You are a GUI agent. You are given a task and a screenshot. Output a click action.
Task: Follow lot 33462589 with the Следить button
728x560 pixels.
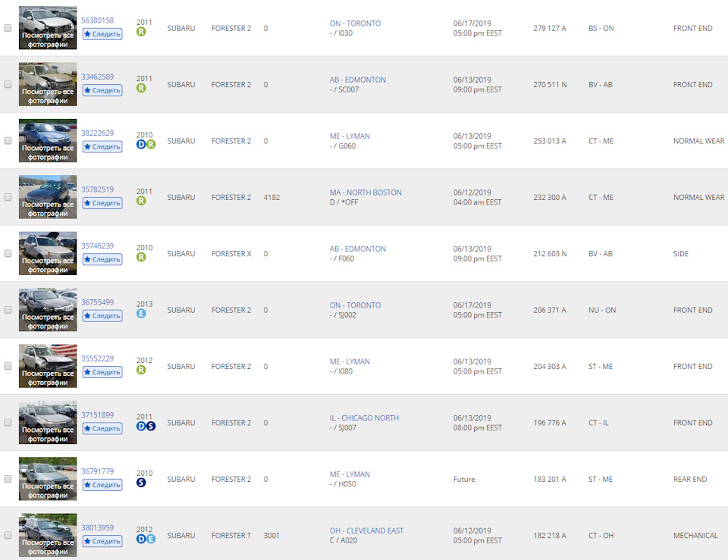tap(102, 90)
